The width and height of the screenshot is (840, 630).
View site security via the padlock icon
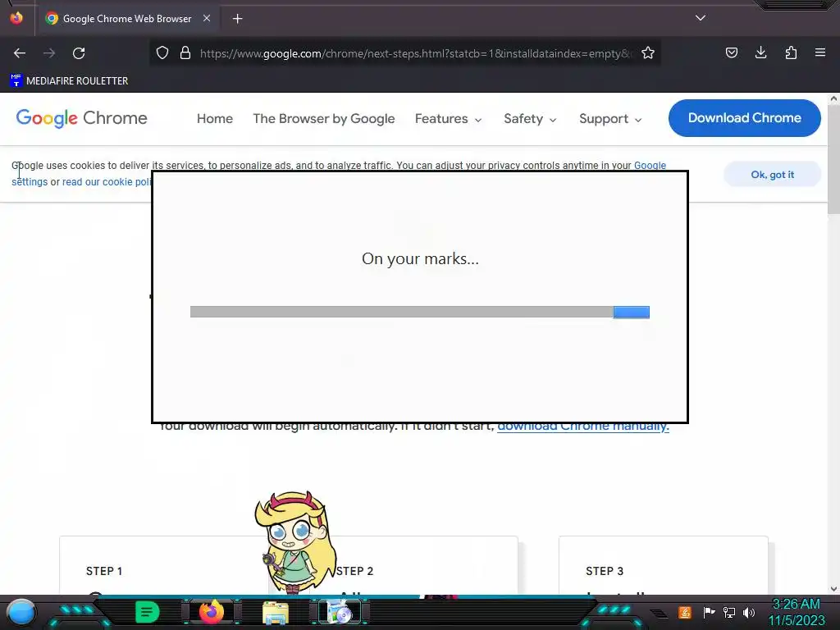pyautogui.click(x=185, y=52)
